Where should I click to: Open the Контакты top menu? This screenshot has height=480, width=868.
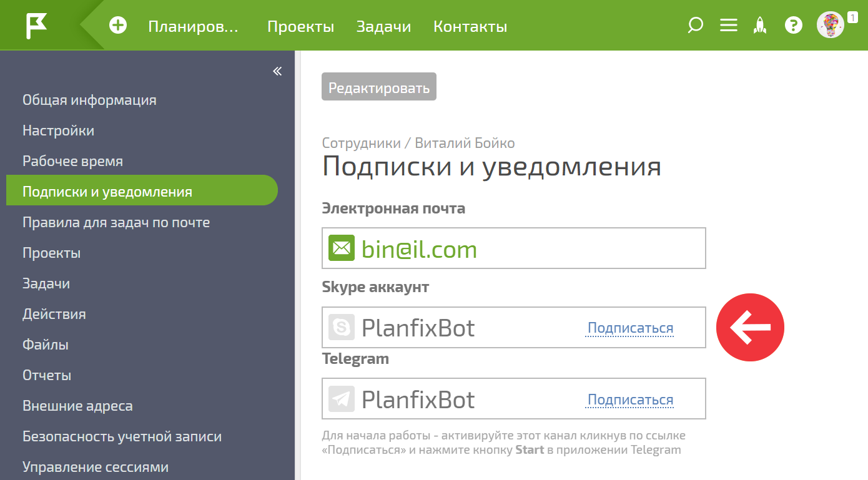click(470, 26)
